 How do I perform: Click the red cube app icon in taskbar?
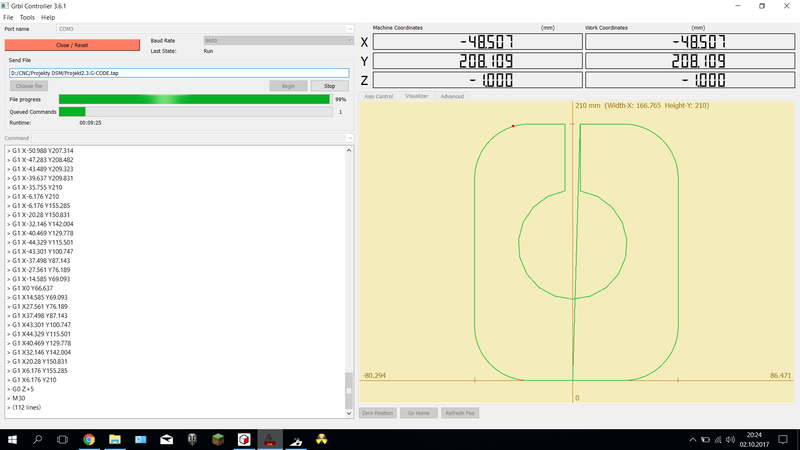[244, 439]
